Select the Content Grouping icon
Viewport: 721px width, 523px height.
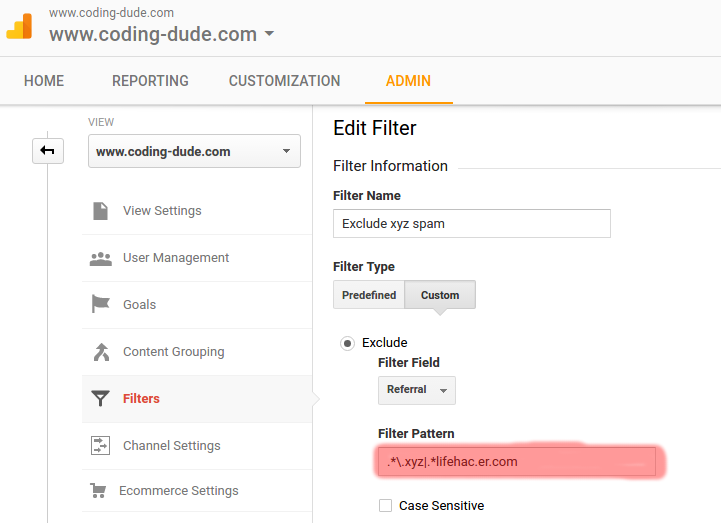click(x=101, y=352)
